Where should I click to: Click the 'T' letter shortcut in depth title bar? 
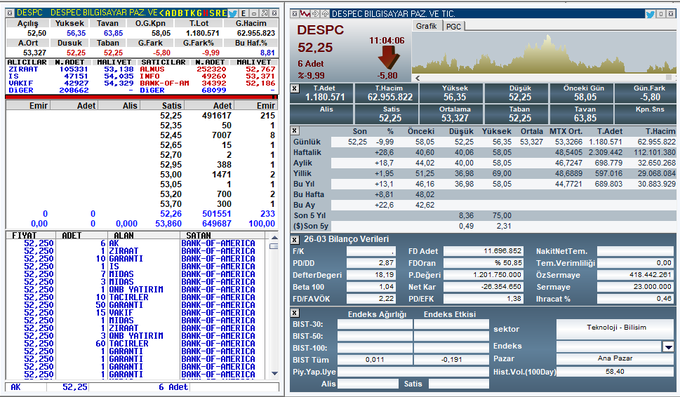(x=186, y=13)
